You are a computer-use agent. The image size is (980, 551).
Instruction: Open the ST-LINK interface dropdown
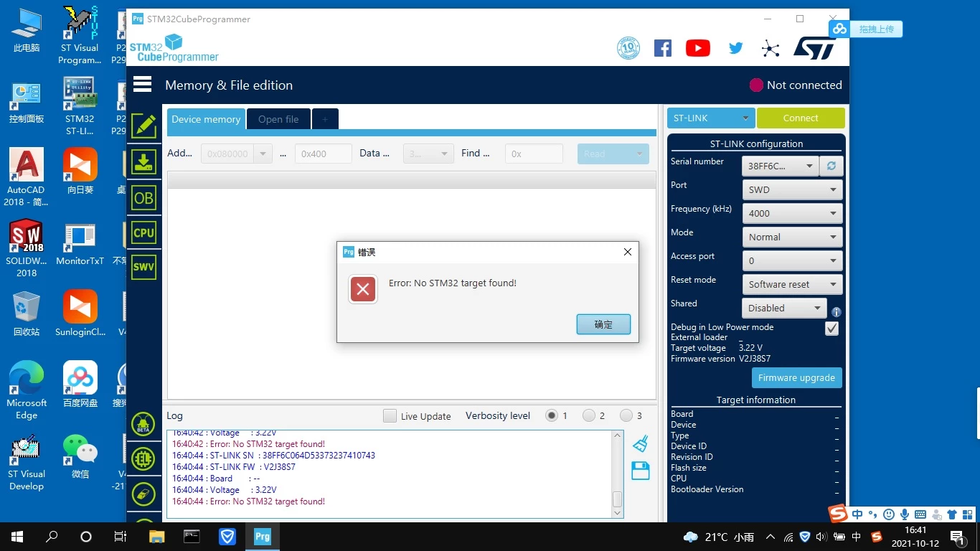coord(710,118)
